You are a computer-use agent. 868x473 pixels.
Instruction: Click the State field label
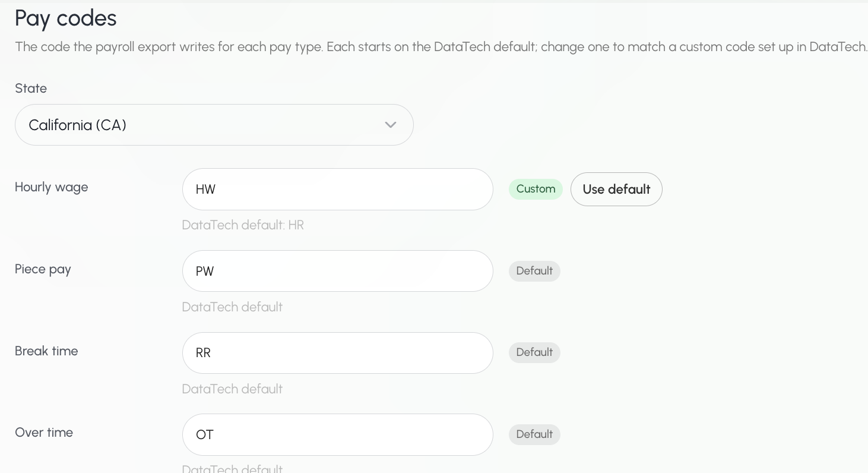31,89
